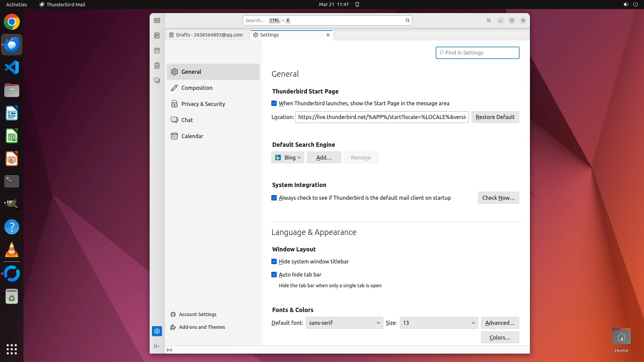Click the search magnifier icon
The height and width of the screenshot is (362, 644).
(x=408, y=20)
